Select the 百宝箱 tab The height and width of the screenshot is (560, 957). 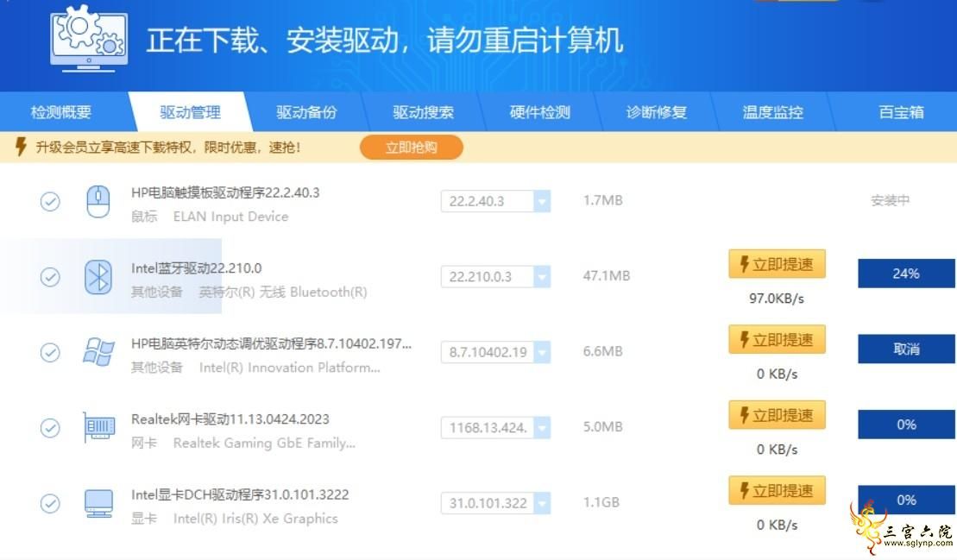(x=902, y=112)
